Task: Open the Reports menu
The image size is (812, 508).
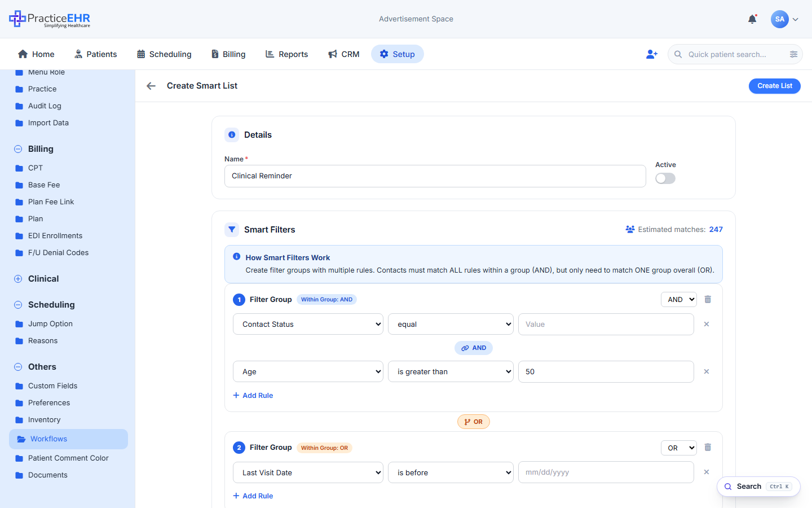Action: click(x=286, y=54)
